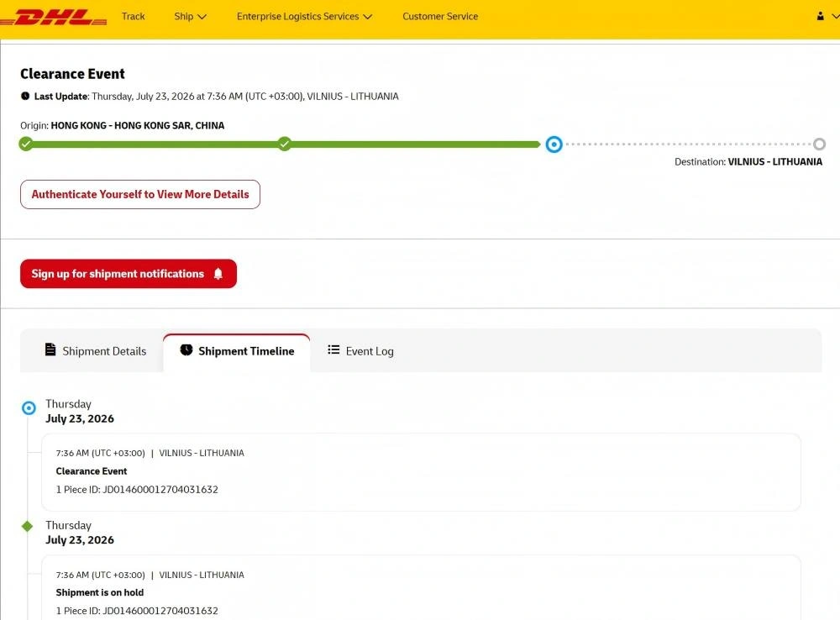Open Customer Service page
Image resolution: width=840 pixels, height=620 pixels.
click(x=440, y=17)
